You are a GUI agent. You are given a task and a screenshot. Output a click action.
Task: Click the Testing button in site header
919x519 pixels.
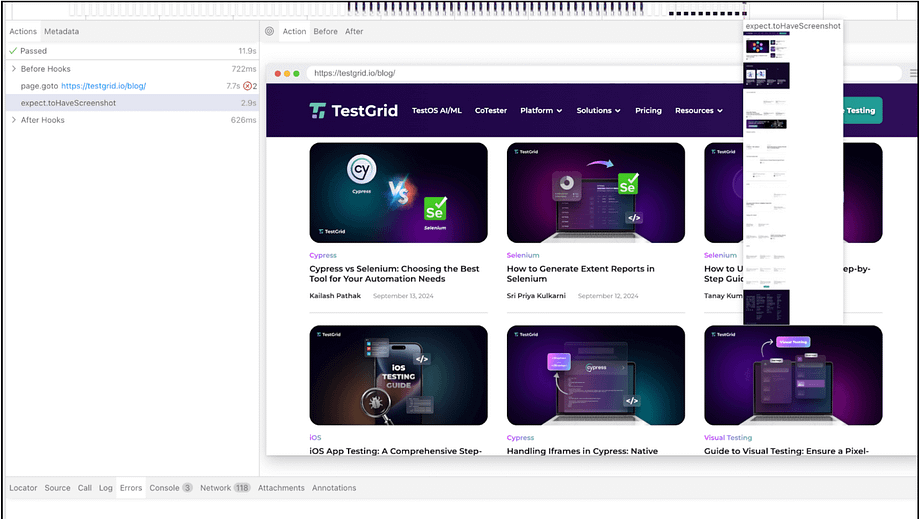tap(862, 110)
